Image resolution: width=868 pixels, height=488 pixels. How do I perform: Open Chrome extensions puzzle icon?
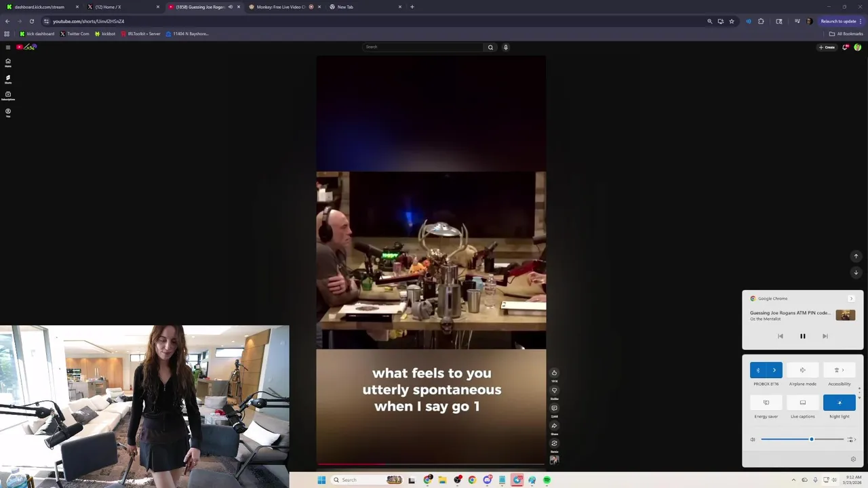761,21
